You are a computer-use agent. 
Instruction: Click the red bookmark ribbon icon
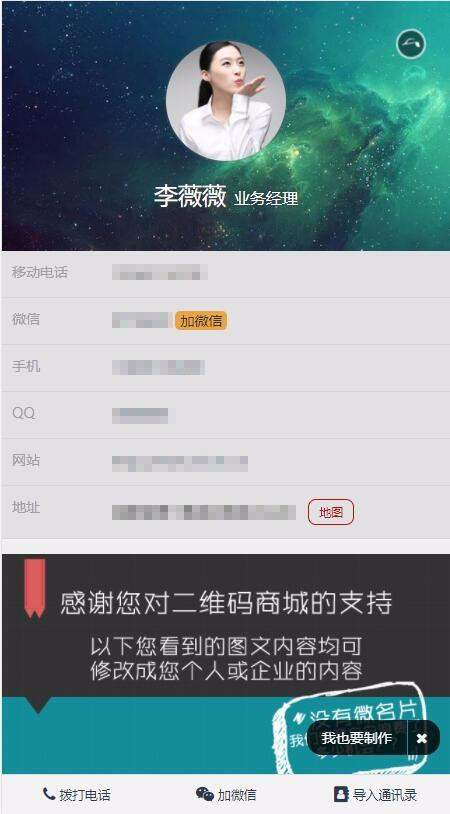[x=35, y=588]
